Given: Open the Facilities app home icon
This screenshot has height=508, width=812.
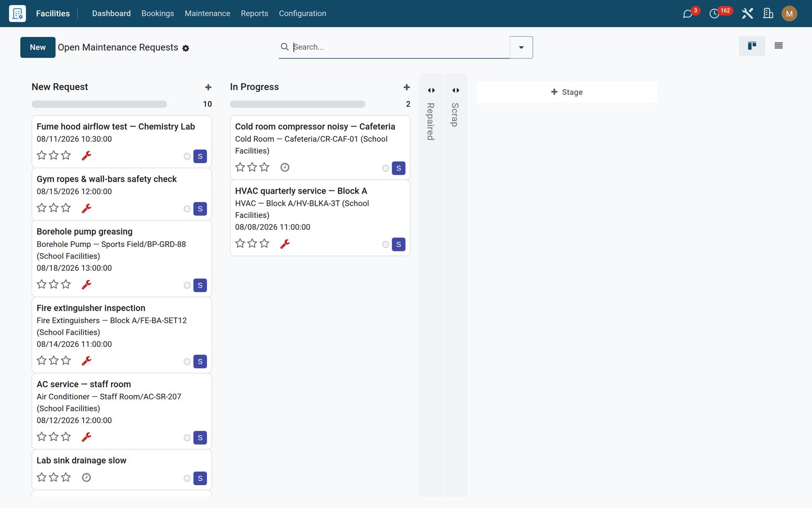Looking at the screenshot, I should click(x=17, y=13).
